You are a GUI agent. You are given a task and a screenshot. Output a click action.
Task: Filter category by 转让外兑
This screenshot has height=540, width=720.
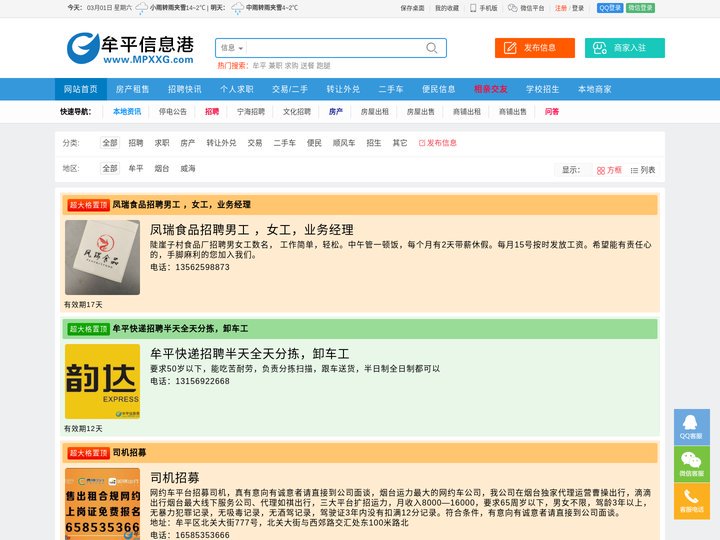(x=221, y=143)
